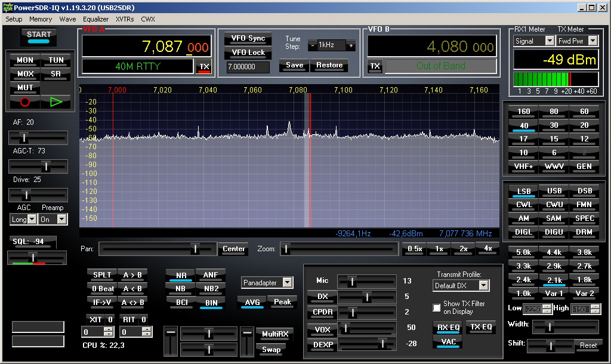Set zoom to 2x

463,249
